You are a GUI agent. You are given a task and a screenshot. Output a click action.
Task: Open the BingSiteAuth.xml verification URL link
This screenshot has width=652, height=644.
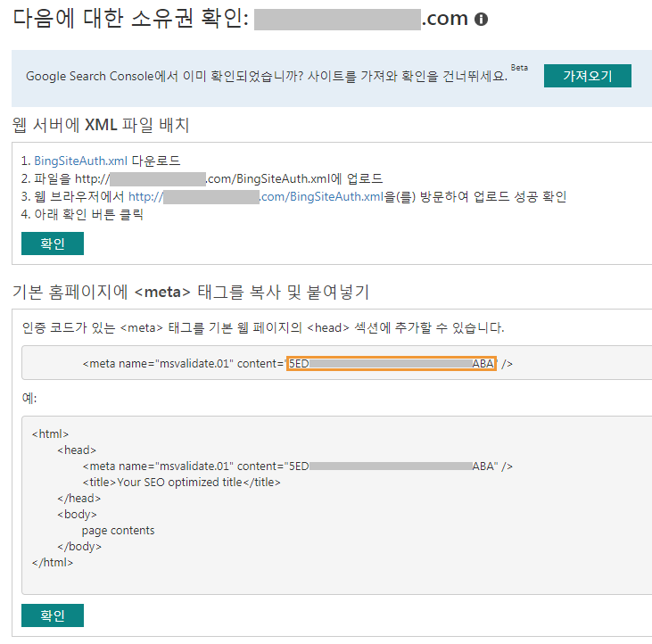tap(256, 196)
